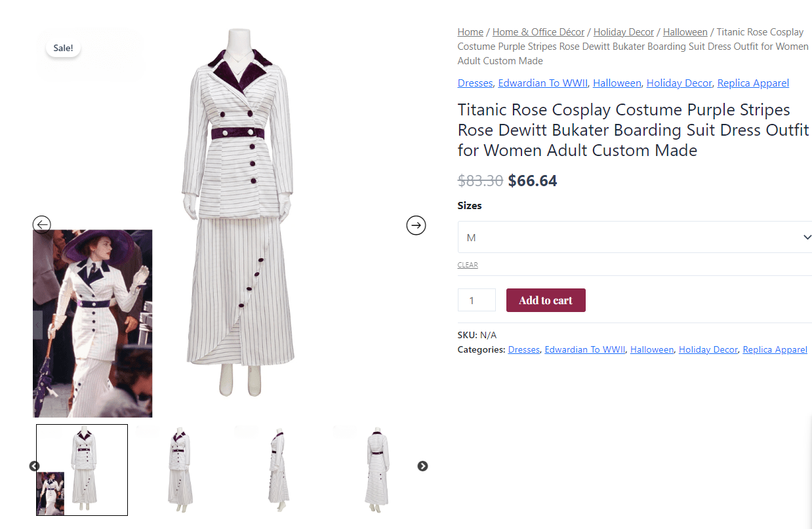Open Halloween link in the Categories row

[x=652, y=349]
